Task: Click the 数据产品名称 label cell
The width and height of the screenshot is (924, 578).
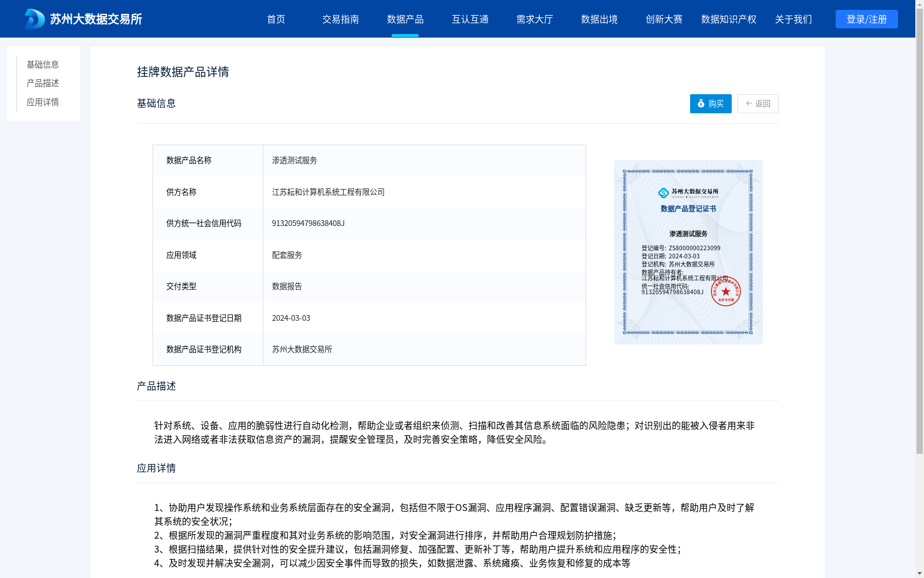Action: (x=208, y=161)
